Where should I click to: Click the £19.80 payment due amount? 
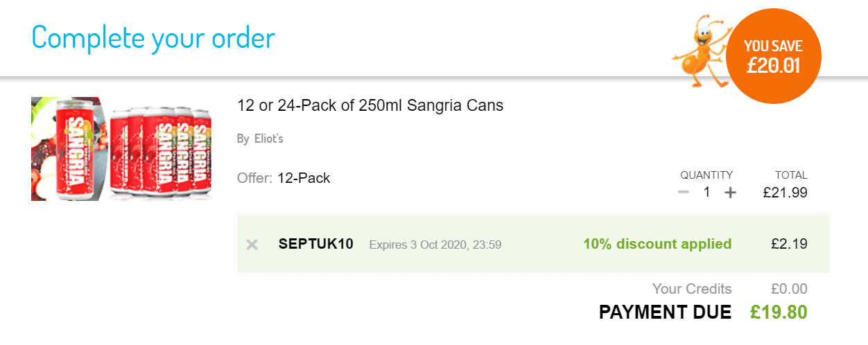[779, 312]
